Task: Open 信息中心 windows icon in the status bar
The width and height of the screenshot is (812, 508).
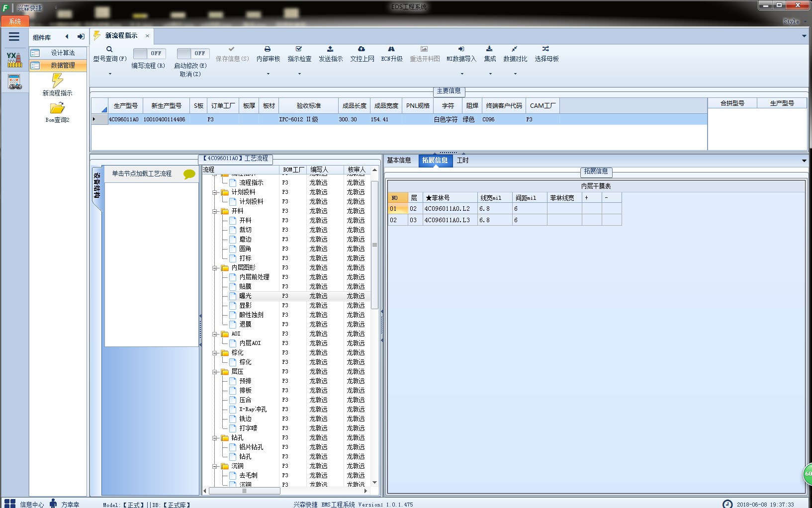Action: pos(10,504)
